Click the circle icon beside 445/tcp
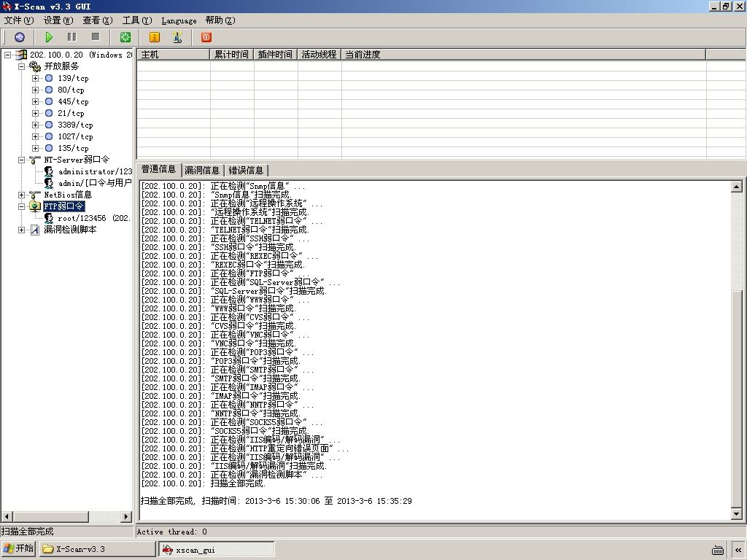The image size is (747, 560). 49,101
